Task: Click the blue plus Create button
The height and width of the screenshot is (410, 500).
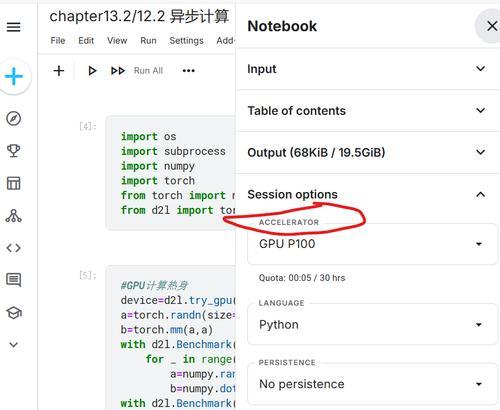Action: click(x=14, y=76)
